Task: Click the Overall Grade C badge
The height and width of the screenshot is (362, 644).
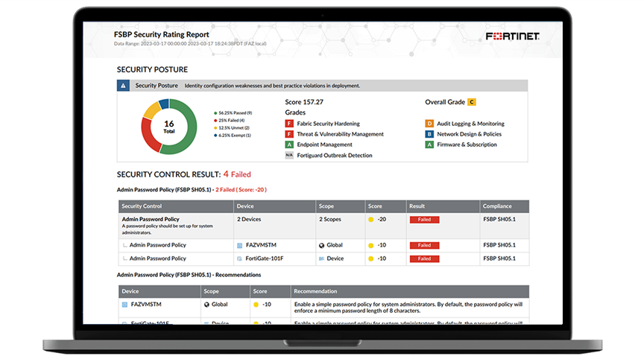Action: click(472, 102)
